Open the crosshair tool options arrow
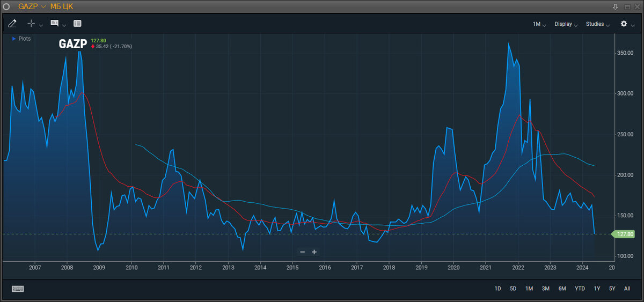The height and width of the screenshot is (302, 644). pyautogui.click(x=41, y=25)
